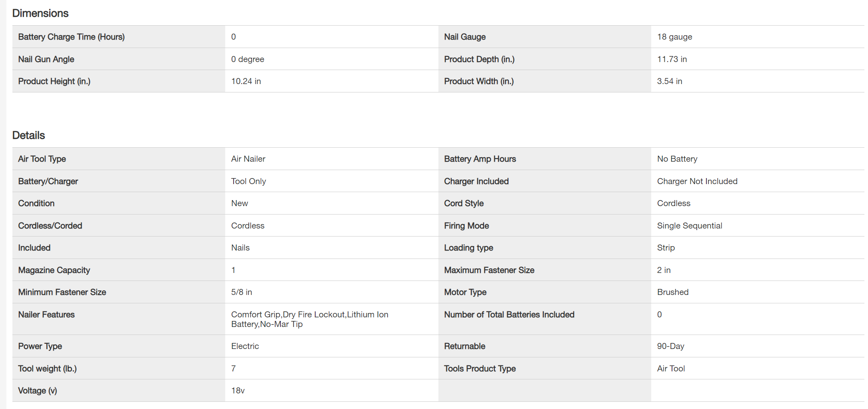Click the 10.24 in product height value
Screen dimensions: 868x409
pyautogui.click(x=246, y=81)
